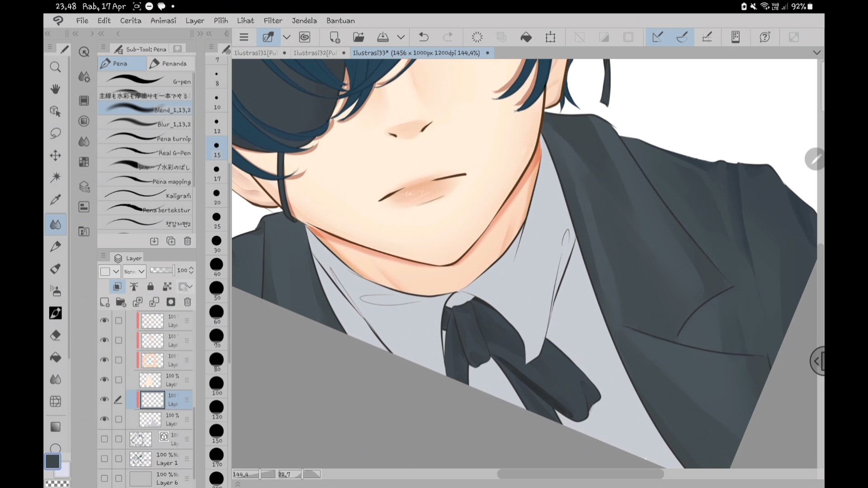Open the File menu

(x=82, y=20)
